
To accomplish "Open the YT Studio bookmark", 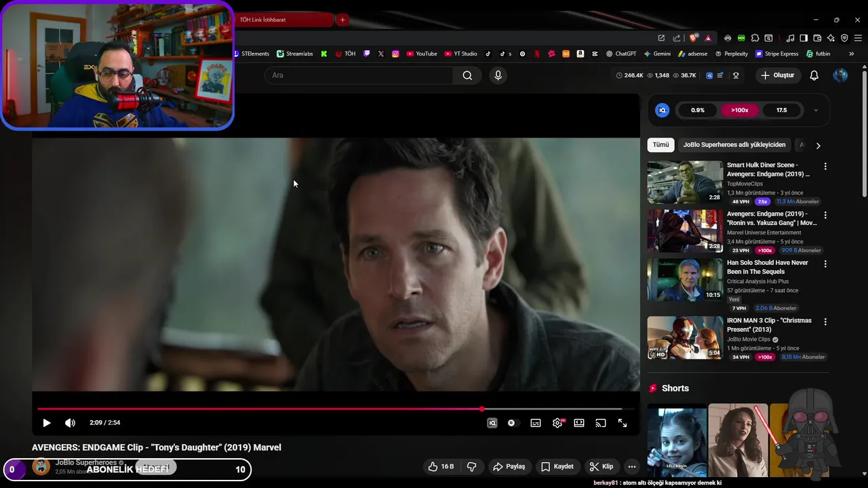I will tap(461, 54).
